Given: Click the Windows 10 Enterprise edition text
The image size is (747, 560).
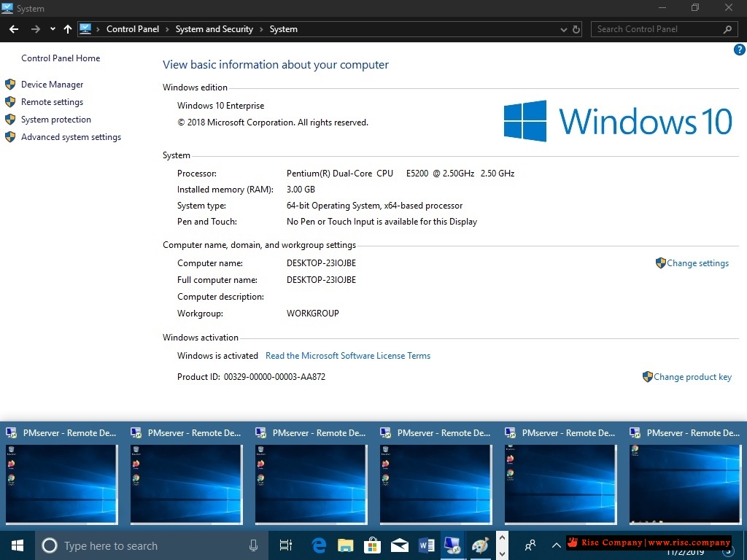Looking at the screenshot, I should click(220, 106).
